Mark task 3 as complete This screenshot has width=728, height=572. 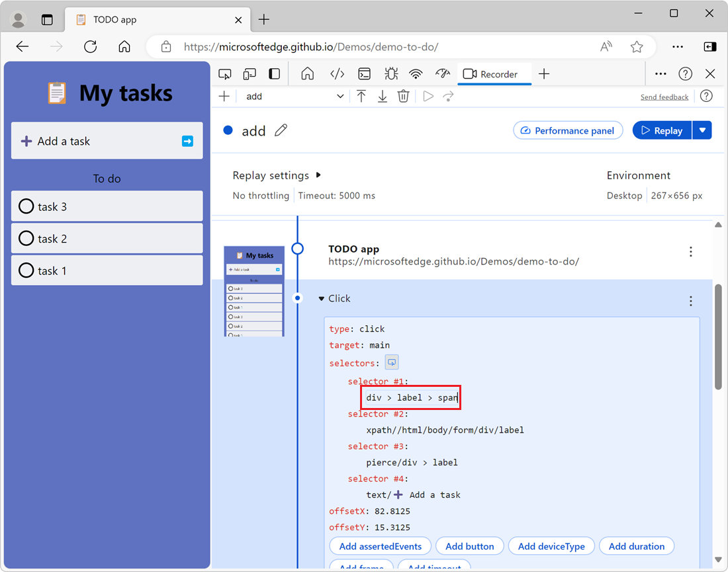coord(26,207)
